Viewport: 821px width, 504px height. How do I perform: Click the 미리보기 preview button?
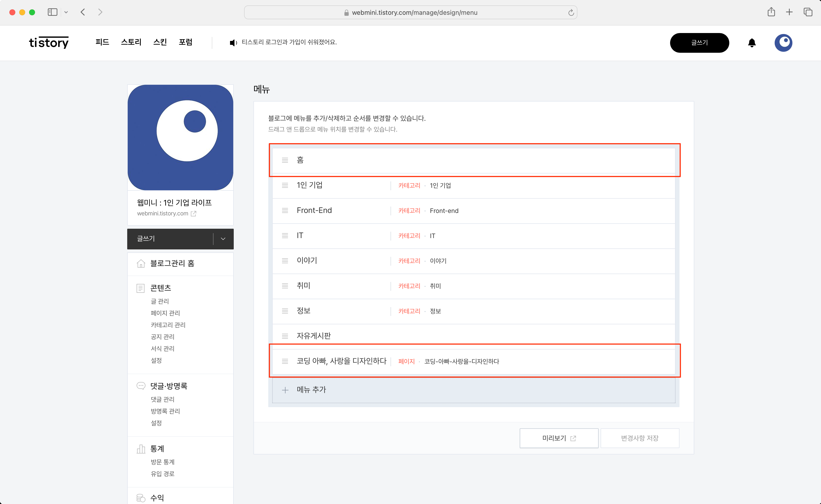559,438
